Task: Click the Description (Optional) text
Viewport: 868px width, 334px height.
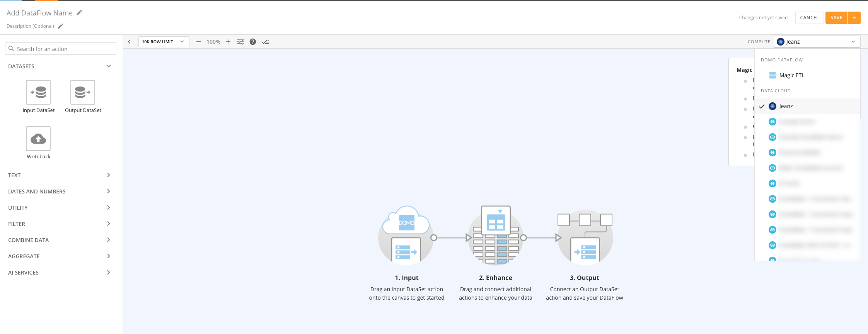Action: [x=30, y=26]
